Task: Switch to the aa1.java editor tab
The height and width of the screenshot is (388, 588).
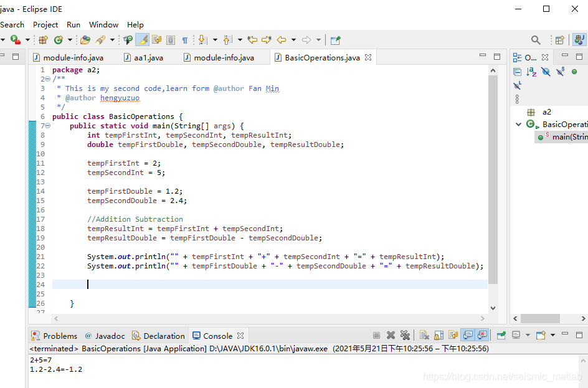Action: coord(144,58)
